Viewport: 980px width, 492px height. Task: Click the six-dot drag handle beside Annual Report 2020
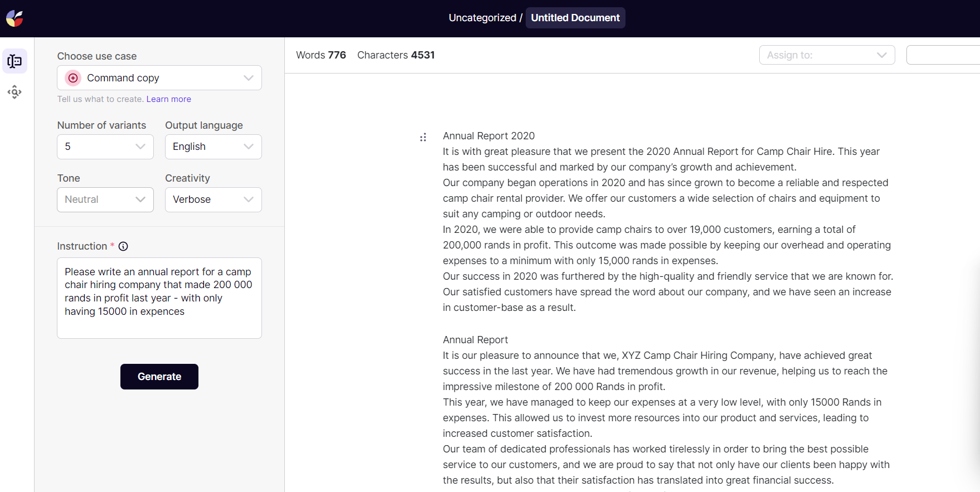pyautogui.click(x=423, y=137)
